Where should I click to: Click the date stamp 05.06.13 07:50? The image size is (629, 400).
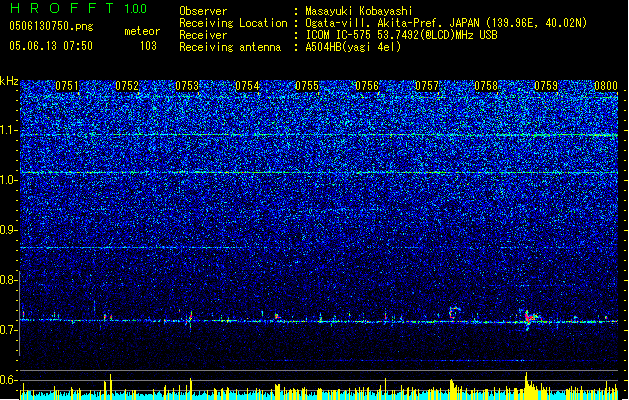coord(51,45)
